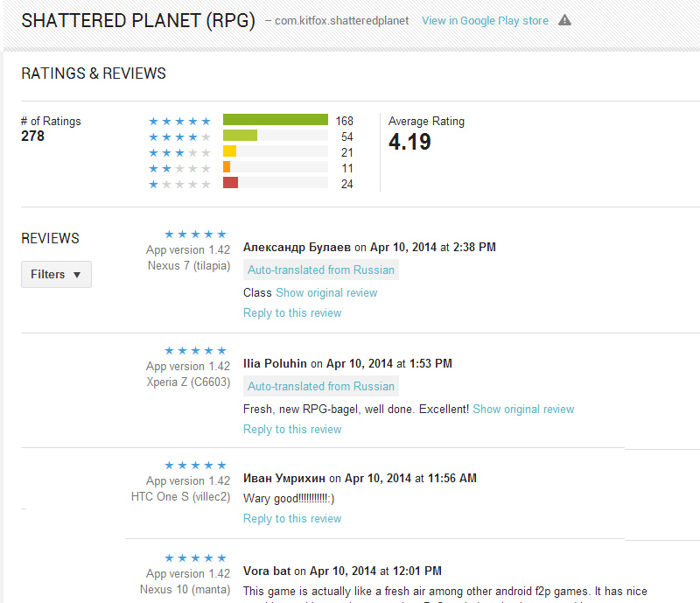Click star rating of Александр Булаев's review
700x603 pixels.
click(195, 234)
